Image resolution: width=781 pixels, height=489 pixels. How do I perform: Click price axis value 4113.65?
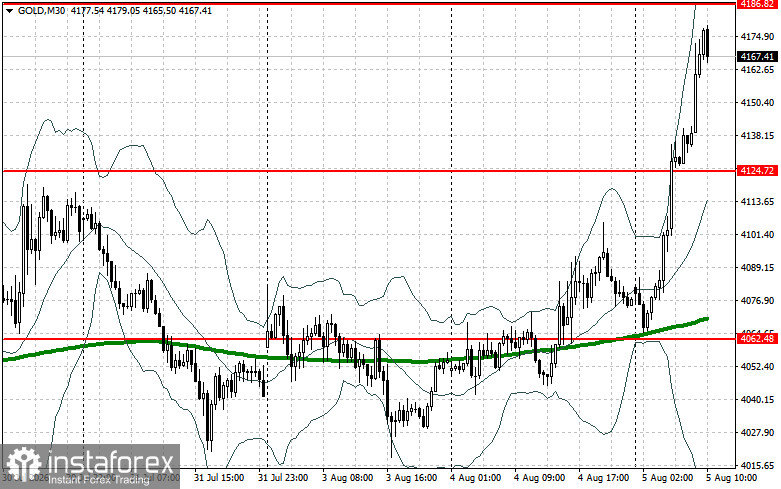[x=758, y=202]
